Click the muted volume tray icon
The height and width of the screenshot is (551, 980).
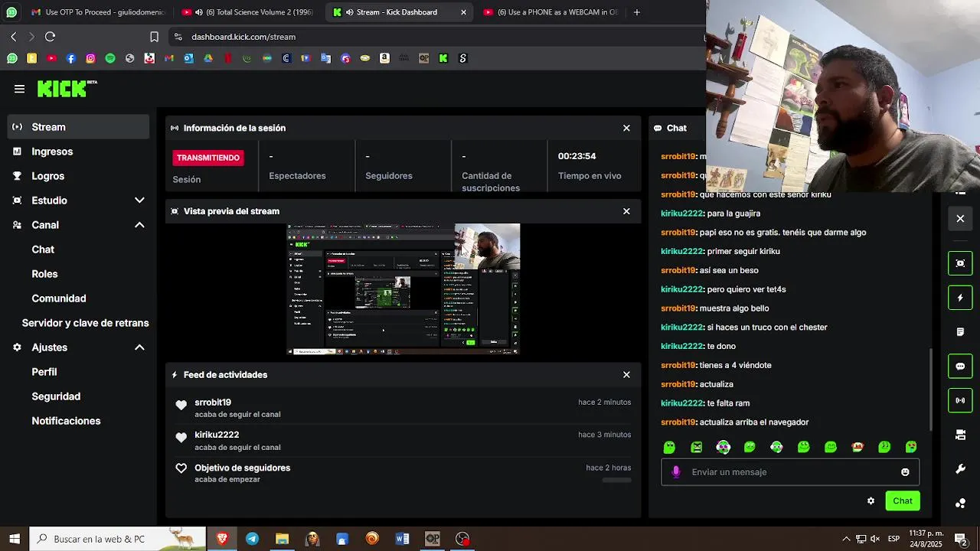coord(875,539)
